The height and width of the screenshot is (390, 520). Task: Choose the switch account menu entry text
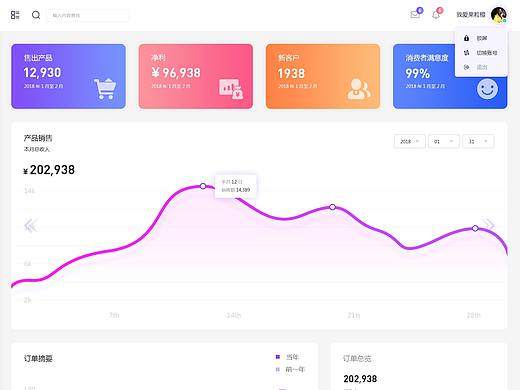[x=487, y=53]
